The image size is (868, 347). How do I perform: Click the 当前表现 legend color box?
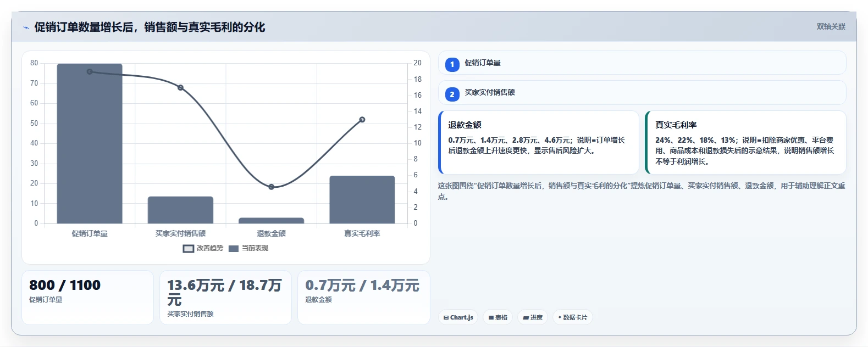[234, 249]
